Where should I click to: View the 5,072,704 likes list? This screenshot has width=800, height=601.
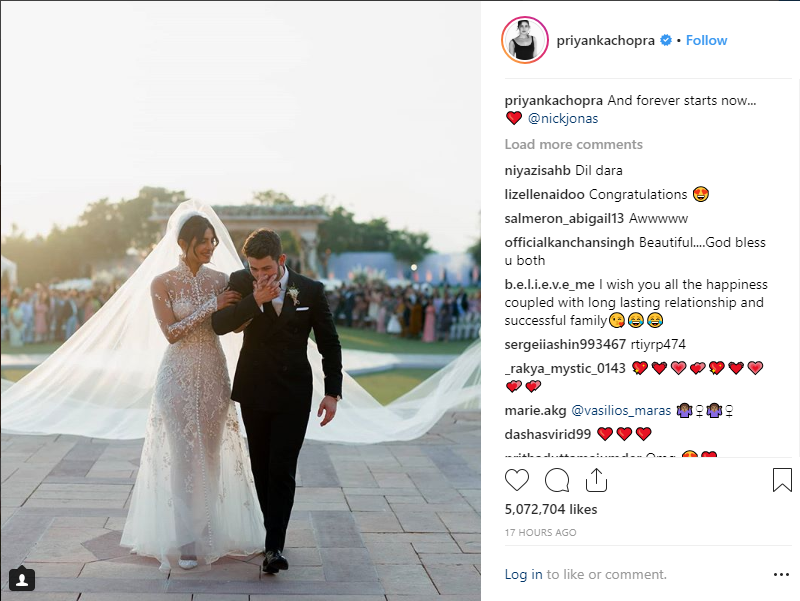[x=551, y=509]
